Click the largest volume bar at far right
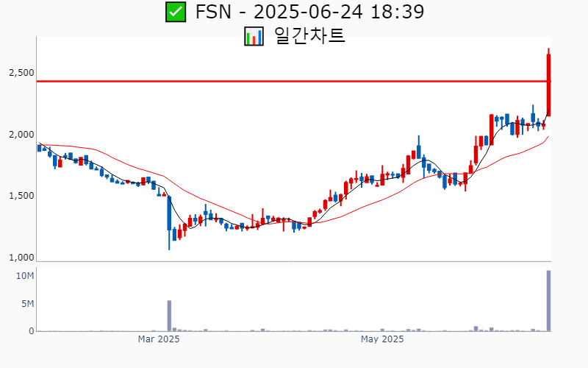Image resolution: width=588 pixels, height=368 pixels. click(x=548, y=301)
